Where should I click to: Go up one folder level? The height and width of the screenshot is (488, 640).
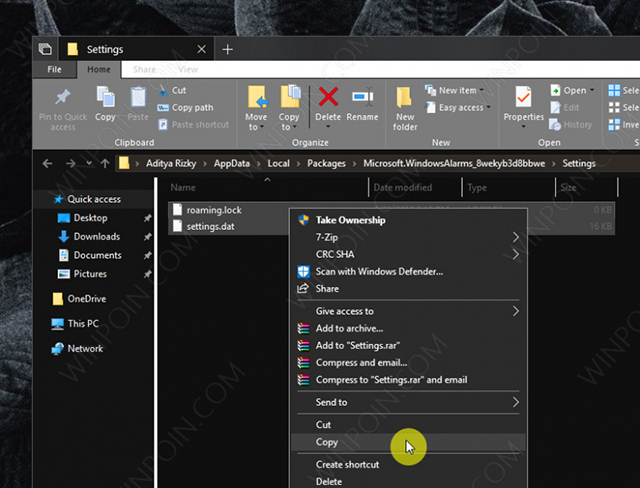tap(105, 164)
